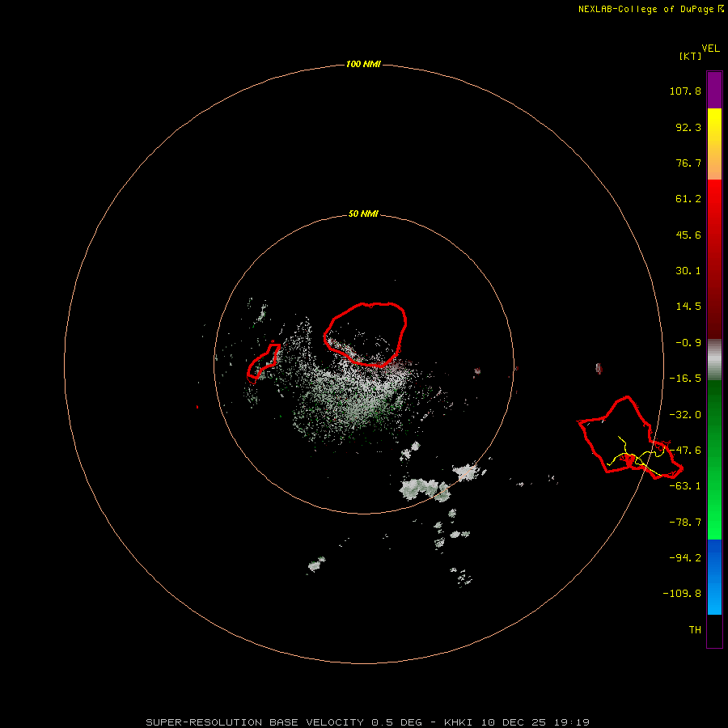The width and height of the screenshot is (728, 728).
Task: Click the purple band of the velocity color bar
Action: coord(714,90)
